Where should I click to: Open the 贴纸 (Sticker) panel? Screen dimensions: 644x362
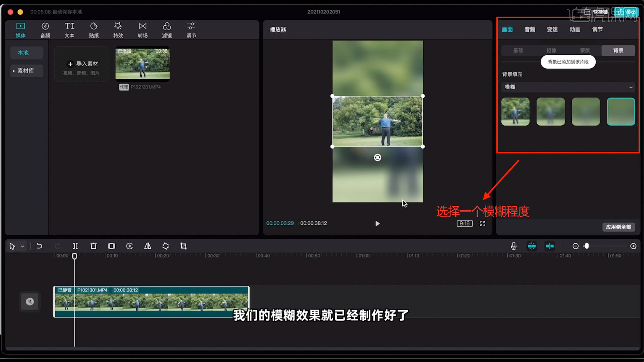click(x=94, y=29)
